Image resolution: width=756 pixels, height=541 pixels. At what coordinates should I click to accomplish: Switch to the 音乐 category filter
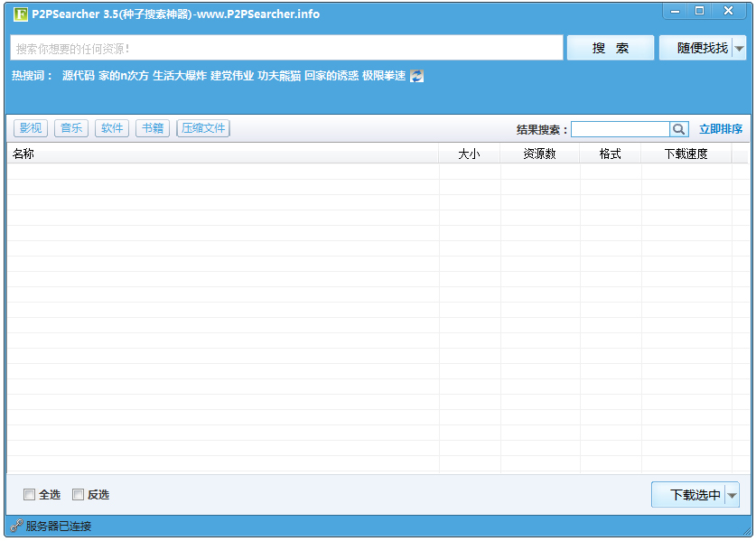tap(71, 127)
